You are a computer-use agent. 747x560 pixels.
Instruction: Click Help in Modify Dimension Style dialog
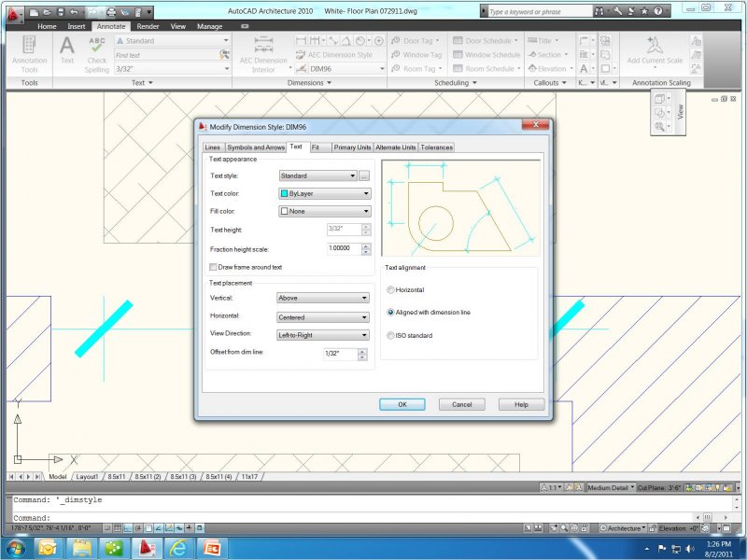point(521,404)
